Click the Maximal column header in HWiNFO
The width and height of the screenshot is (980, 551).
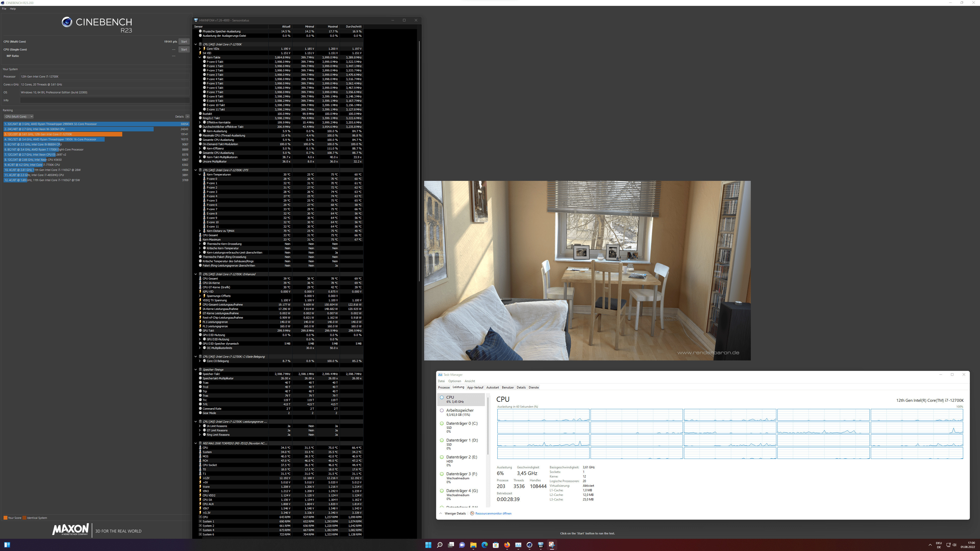[327, 27]
